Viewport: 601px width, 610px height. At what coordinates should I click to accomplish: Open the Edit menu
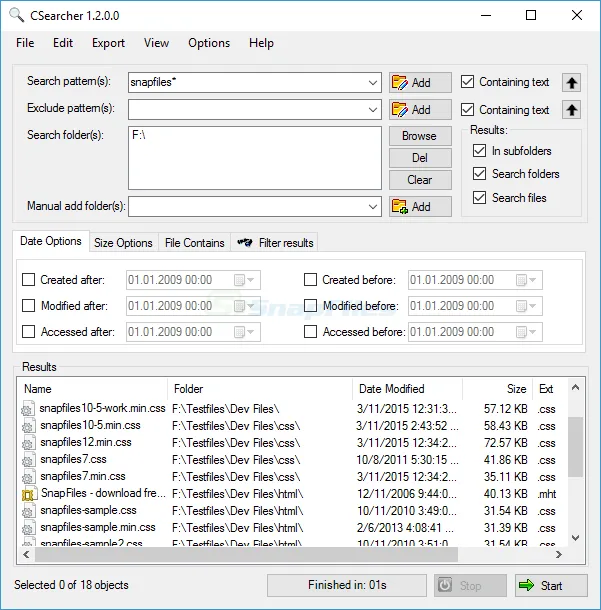tap(63, 43)
